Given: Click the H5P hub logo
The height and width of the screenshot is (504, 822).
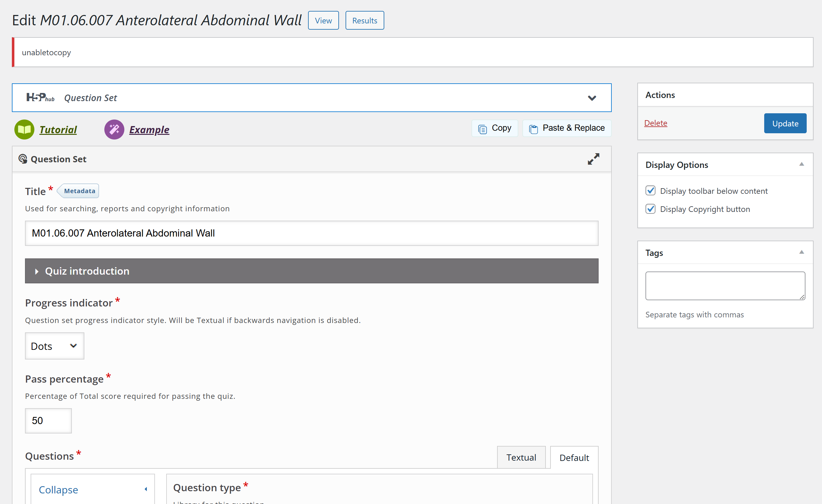Looking at the screenshot, I should pos(40,98).
